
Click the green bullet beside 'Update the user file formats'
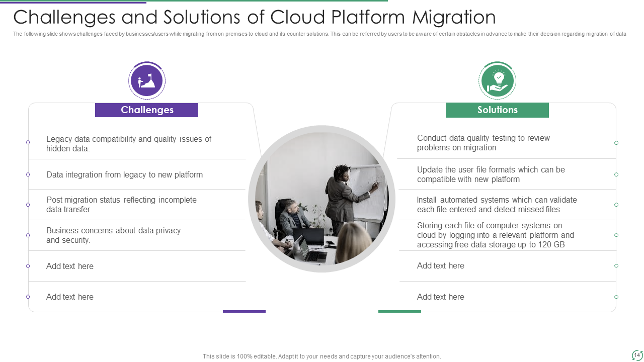click(616, 174)
